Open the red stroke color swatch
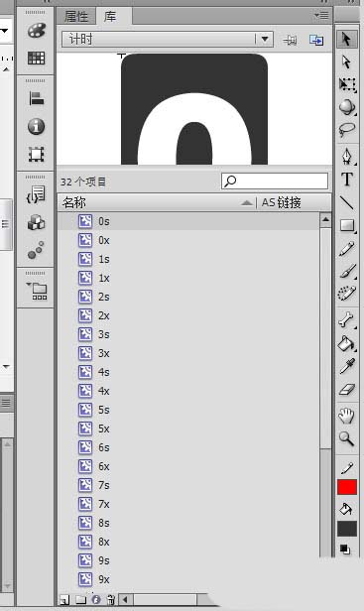Screen dimensions: 364x611 347,487
